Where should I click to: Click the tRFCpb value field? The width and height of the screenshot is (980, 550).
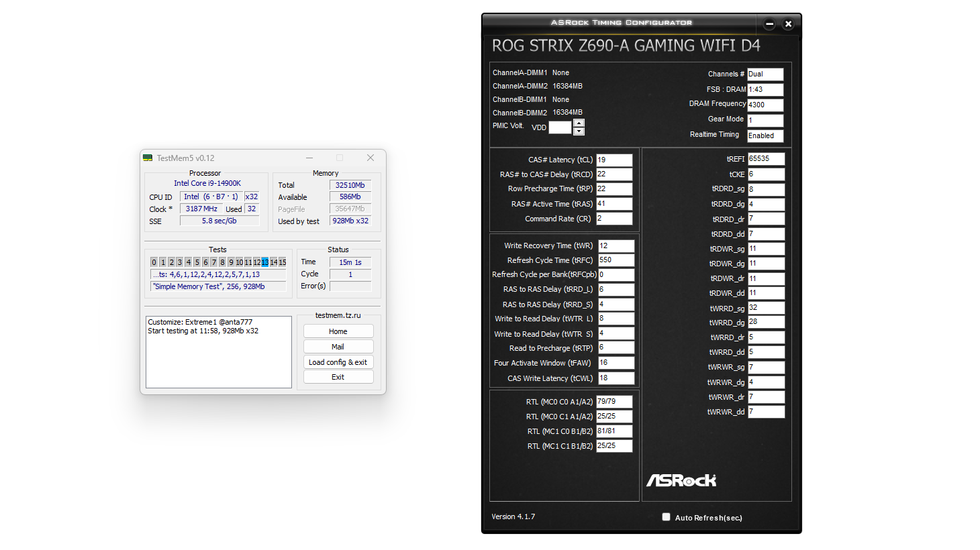[616, 275]
